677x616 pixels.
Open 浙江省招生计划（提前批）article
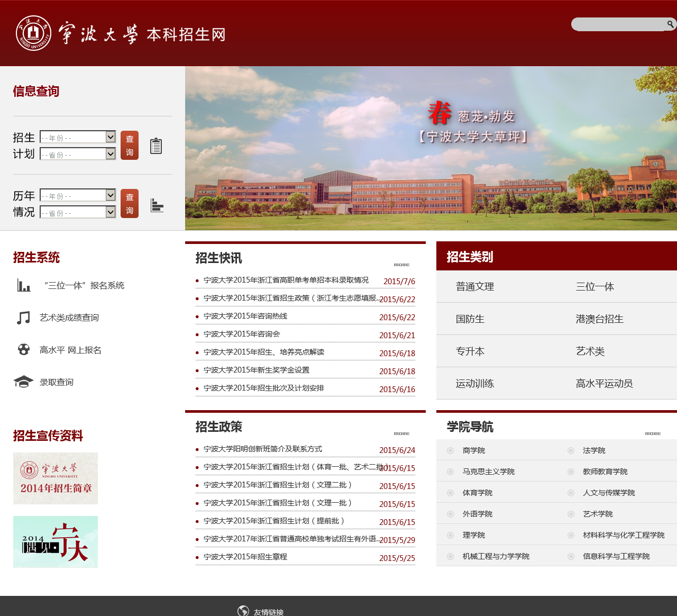coord(274,521)
